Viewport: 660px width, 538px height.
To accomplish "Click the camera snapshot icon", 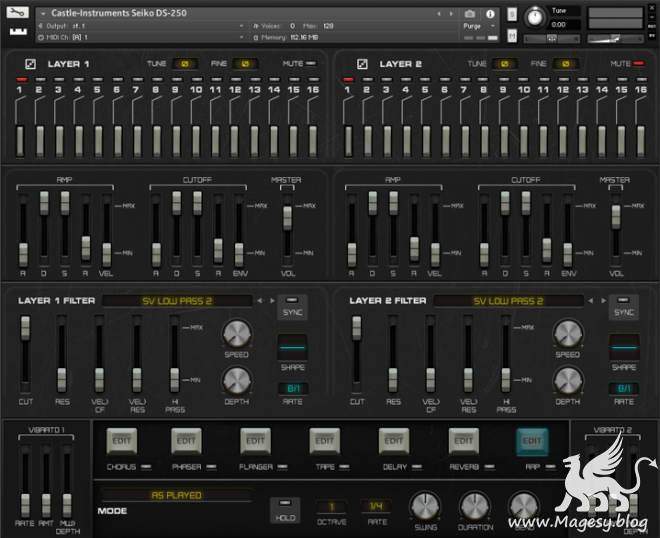I will click(470, 14).
